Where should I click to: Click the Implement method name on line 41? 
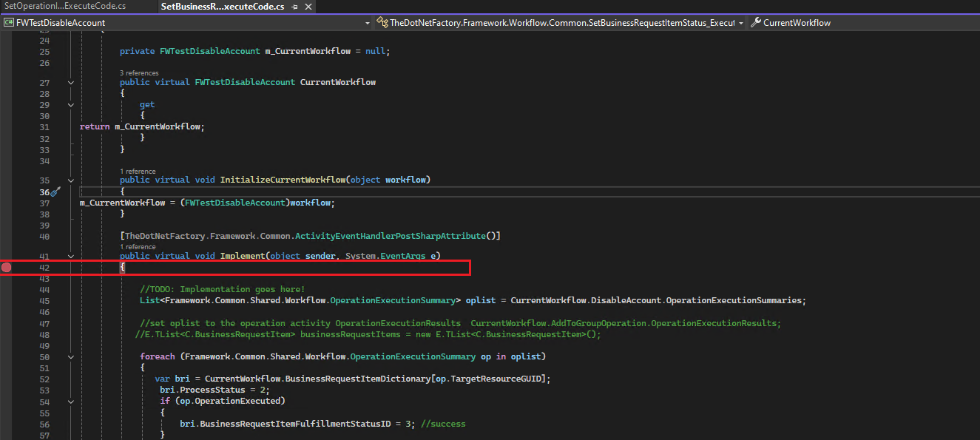point(243,256)
